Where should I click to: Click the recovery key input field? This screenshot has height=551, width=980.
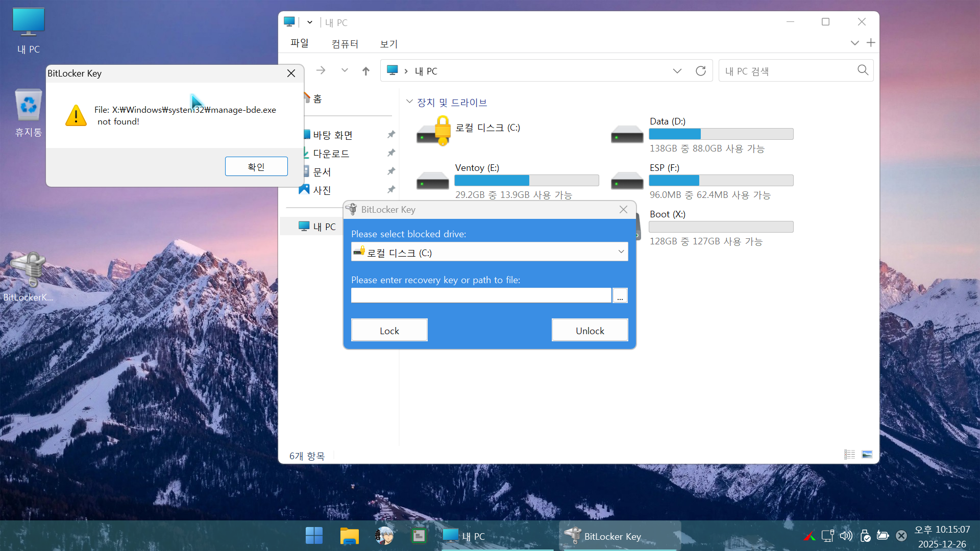pyautogui.click(x=481, y=295)
